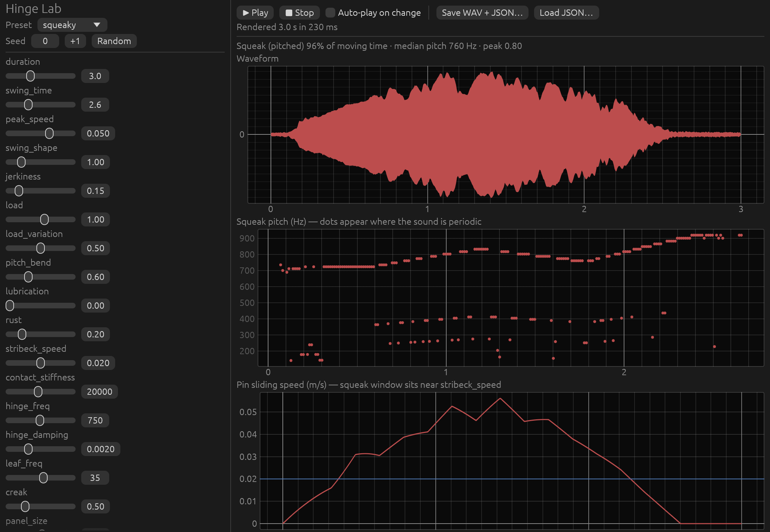Click the lubrication value field 0.00
Screen dimensions: 770x532
click(96, 306)
